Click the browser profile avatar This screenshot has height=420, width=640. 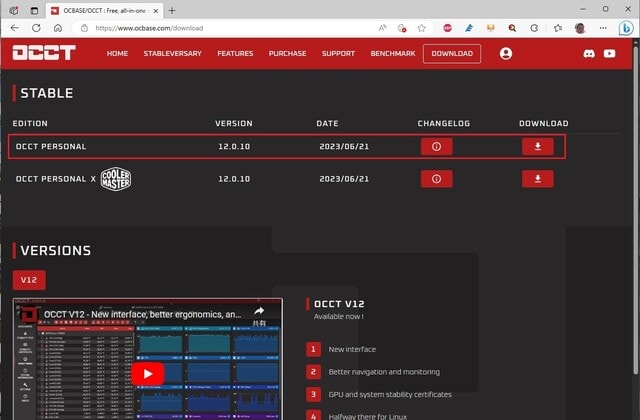580,28
